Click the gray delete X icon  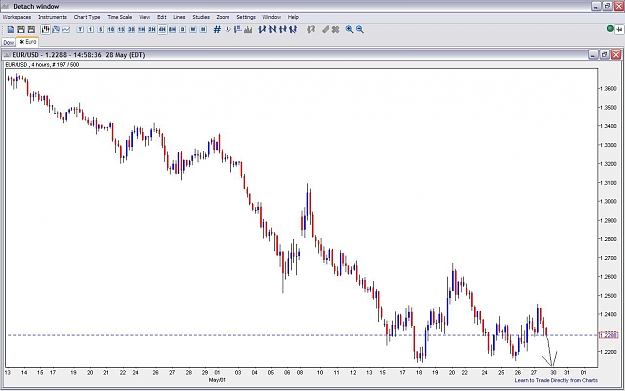pos(336,29)
